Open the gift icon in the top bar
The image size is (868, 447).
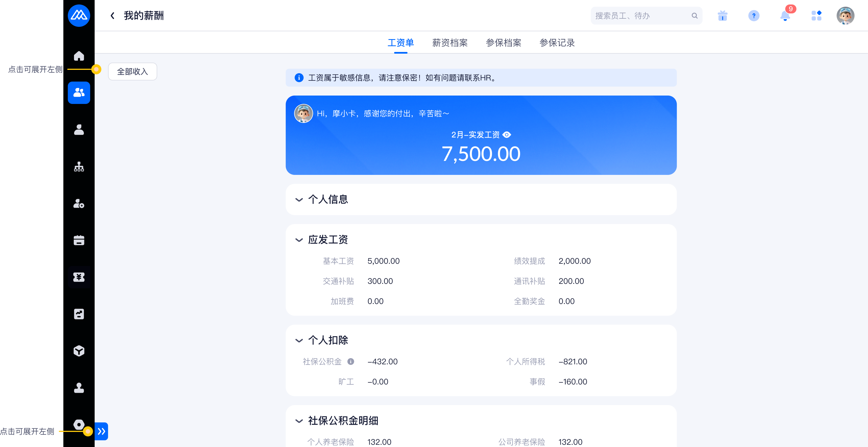[722, 16]
